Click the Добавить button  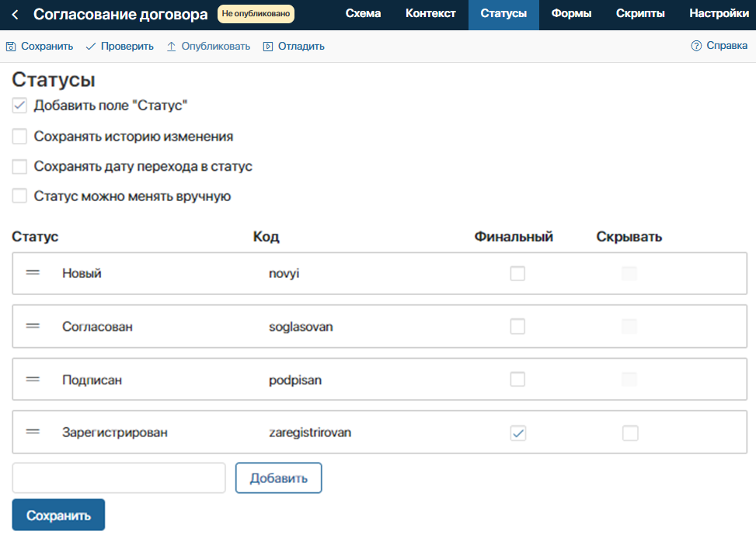pyautogui.click(x=279, y=478)
